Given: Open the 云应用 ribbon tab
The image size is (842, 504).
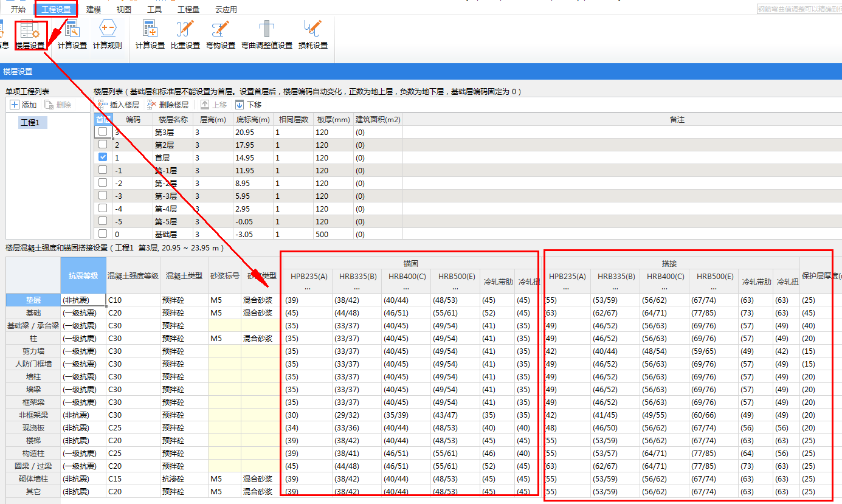Looking at the screenshot, I should [226, 9].
